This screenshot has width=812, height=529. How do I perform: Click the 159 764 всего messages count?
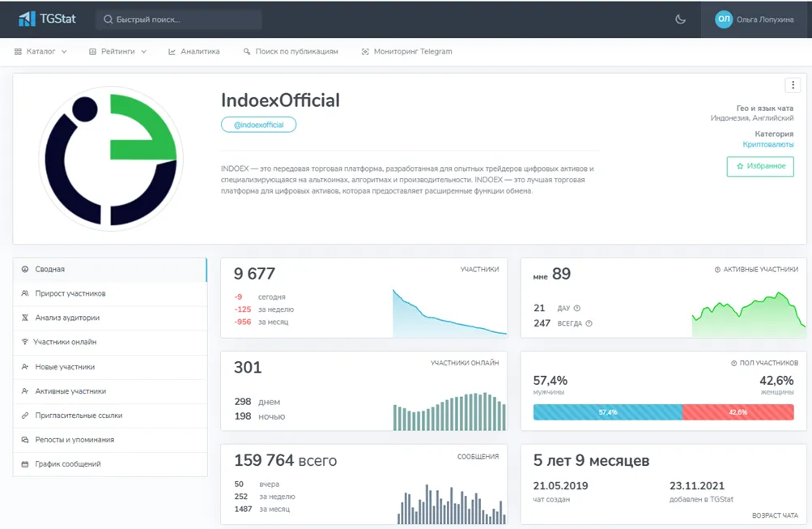(285, 461)
